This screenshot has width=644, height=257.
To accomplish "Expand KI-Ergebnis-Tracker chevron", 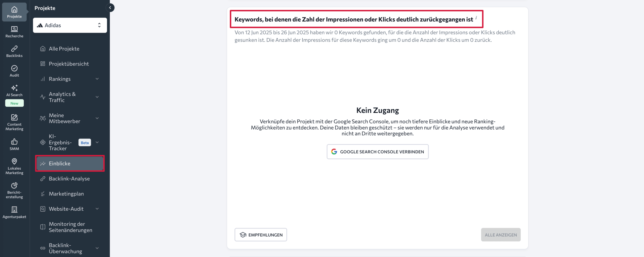I will click(x=97, y=142).
